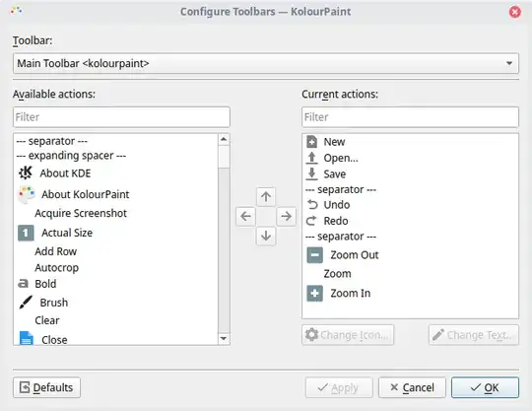Screen dimensions: 532x411
Task: Click the Zoom In plus icon
Action: (315, 294)
